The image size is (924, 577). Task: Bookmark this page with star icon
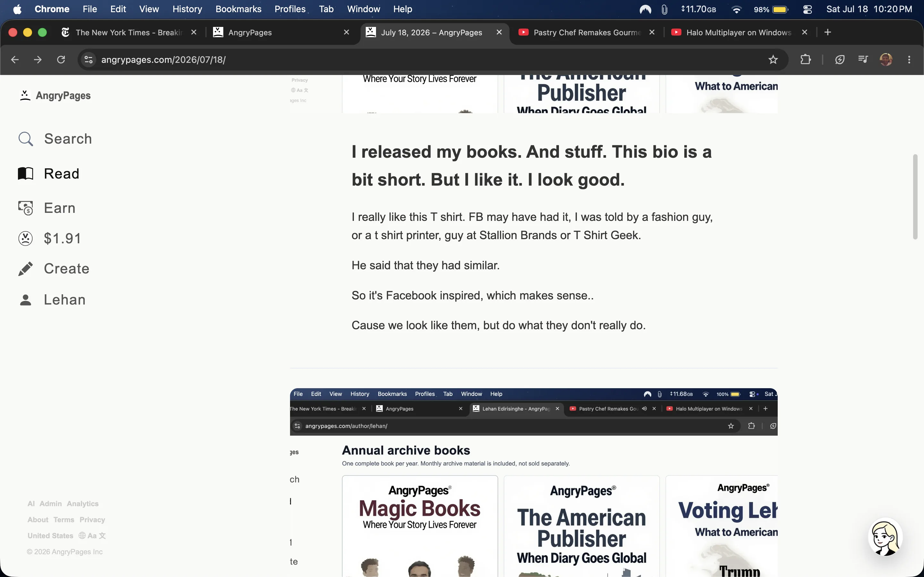773,60
